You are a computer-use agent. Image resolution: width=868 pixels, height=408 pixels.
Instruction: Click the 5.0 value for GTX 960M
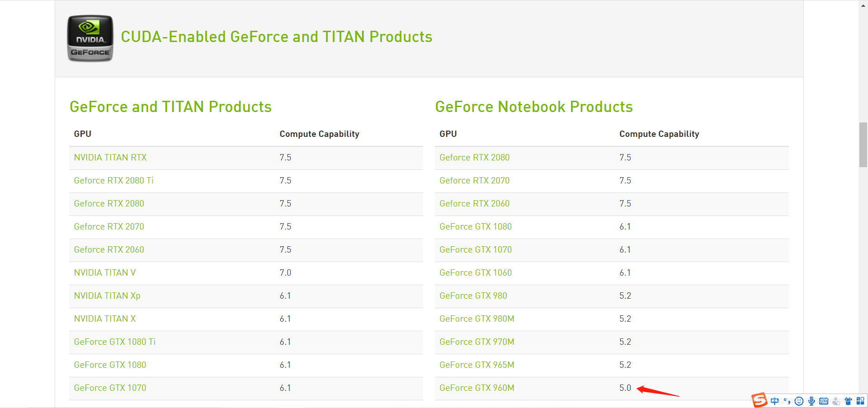coord(625,388)
